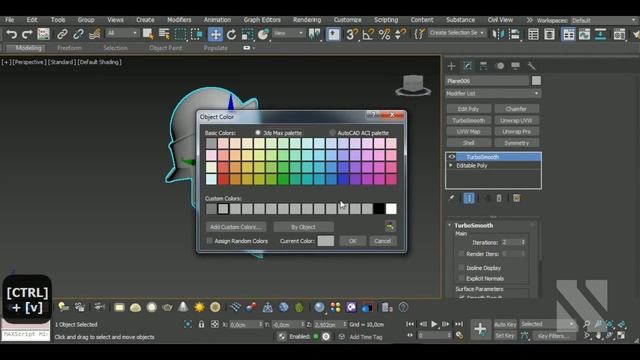Image resolution: width=640 pixels, height=360 pixels.
Task: Click the Current Color swatch
Action: click(326, 241)
